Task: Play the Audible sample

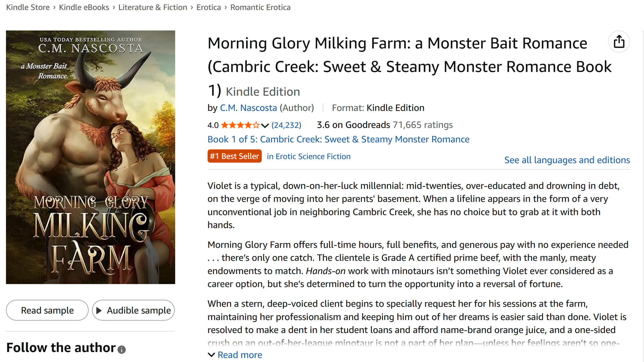Action: [133, 310]
